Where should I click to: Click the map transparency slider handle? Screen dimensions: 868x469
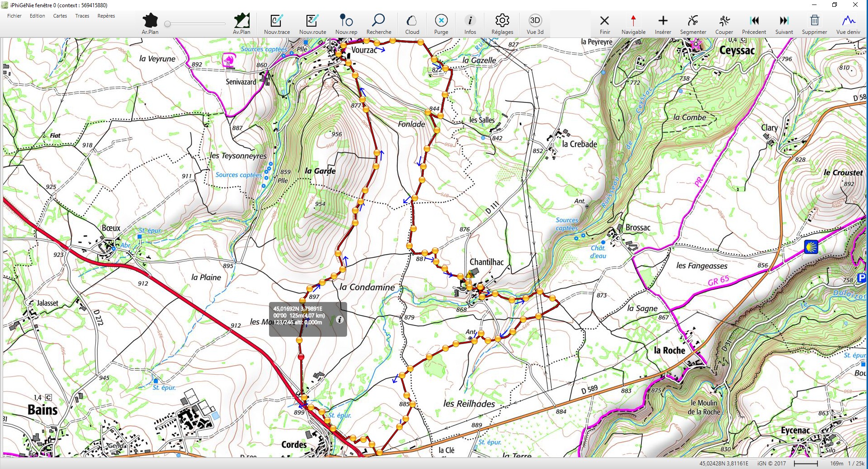(167, 24)
